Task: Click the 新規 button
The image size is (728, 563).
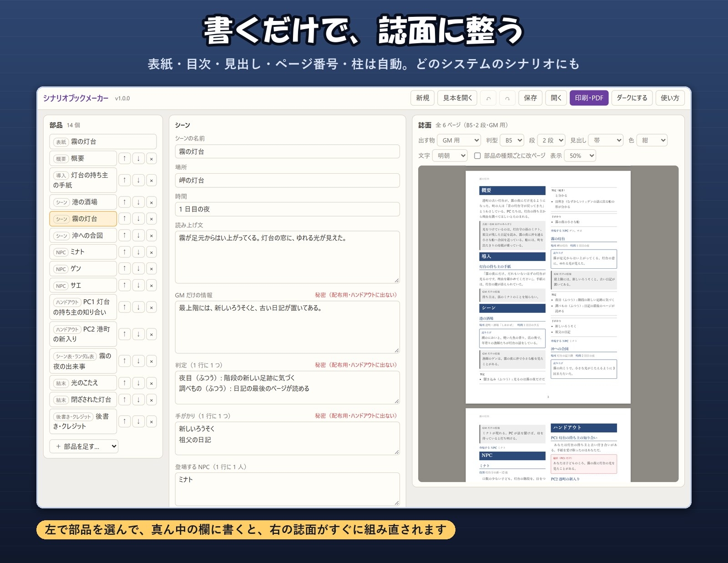Action: (x=423, y=98)
